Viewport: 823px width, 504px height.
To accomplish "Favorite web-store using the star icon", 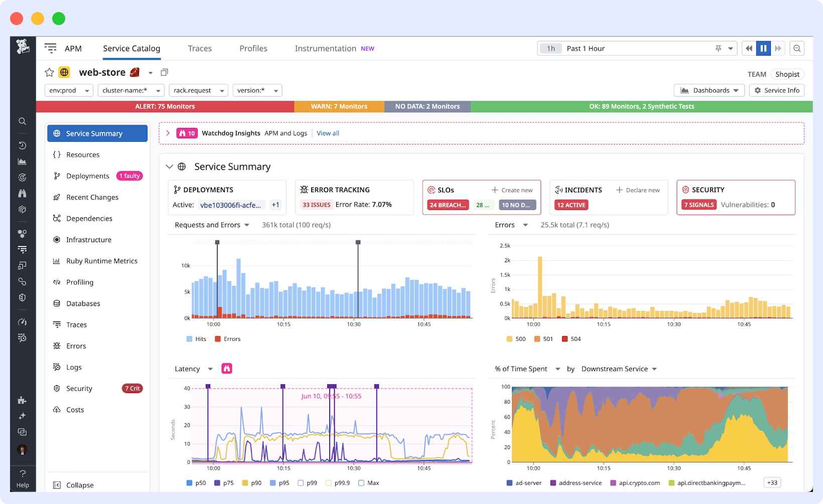I will [49, 72].
